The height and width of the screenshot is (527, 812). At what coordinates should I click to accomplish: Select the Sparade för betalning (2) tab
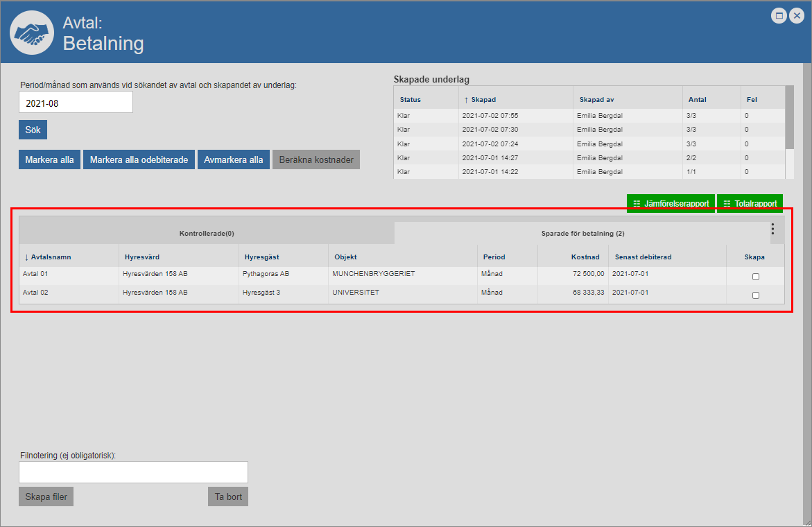tap(582, 234)
